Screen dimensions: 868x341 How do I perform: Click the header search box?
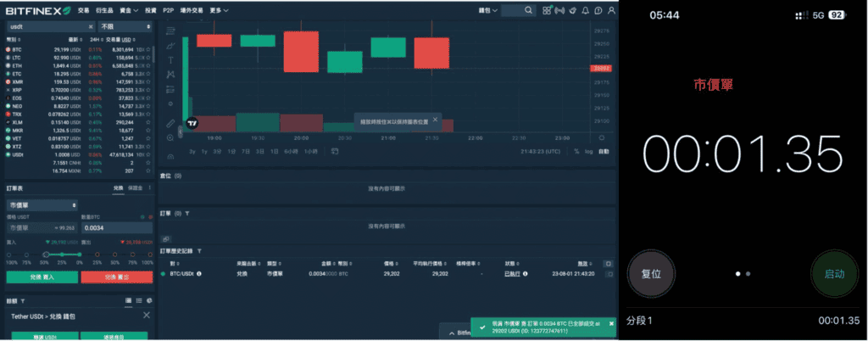518,10
